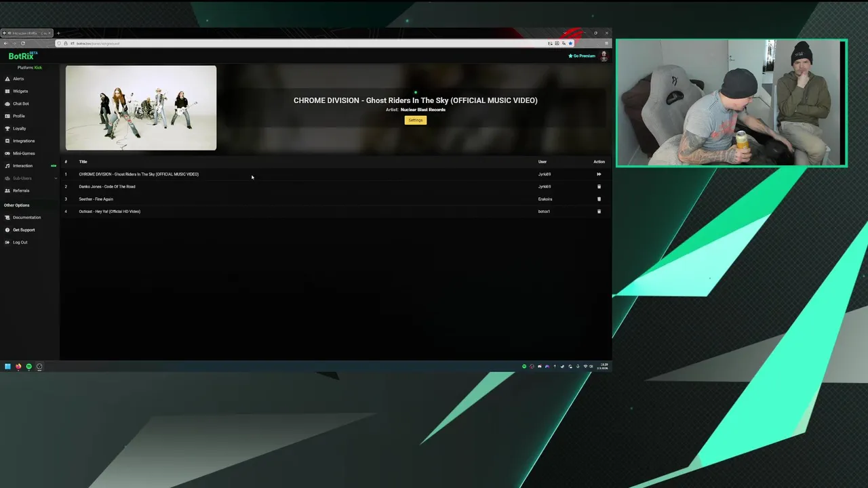The height and width of the screenshot is (488, 868).
Task: Skip the CHROME DIVISION song
Action: tap(599, 174)
